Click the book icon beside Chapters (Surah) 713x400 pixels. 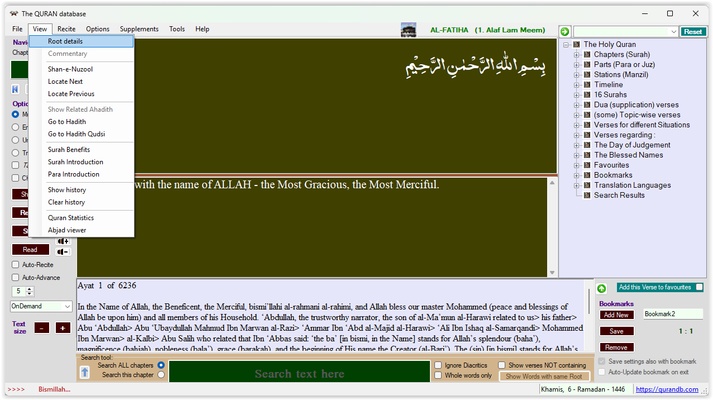tap(587, 55)
